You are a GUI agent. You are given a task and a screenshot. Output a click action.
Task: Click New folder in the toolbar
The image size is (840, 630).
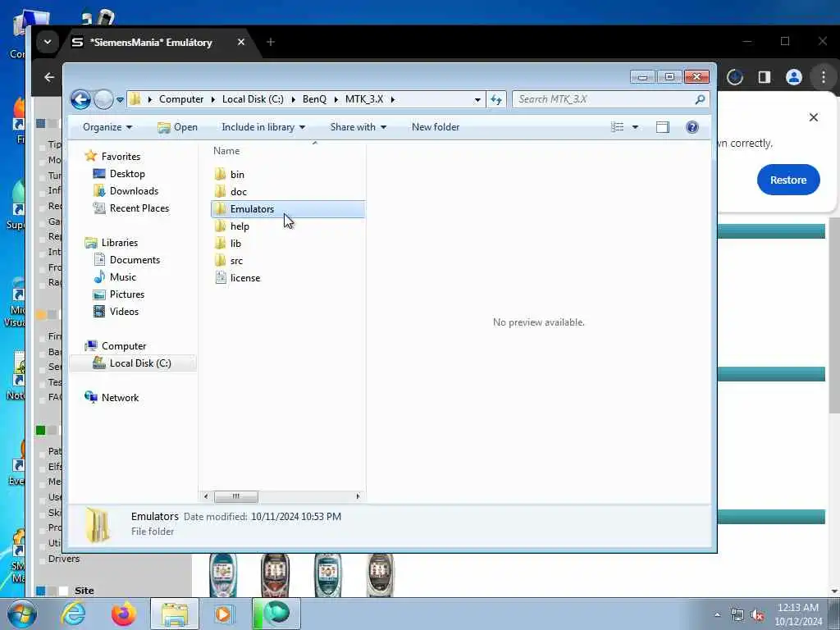tap(436, 127)
